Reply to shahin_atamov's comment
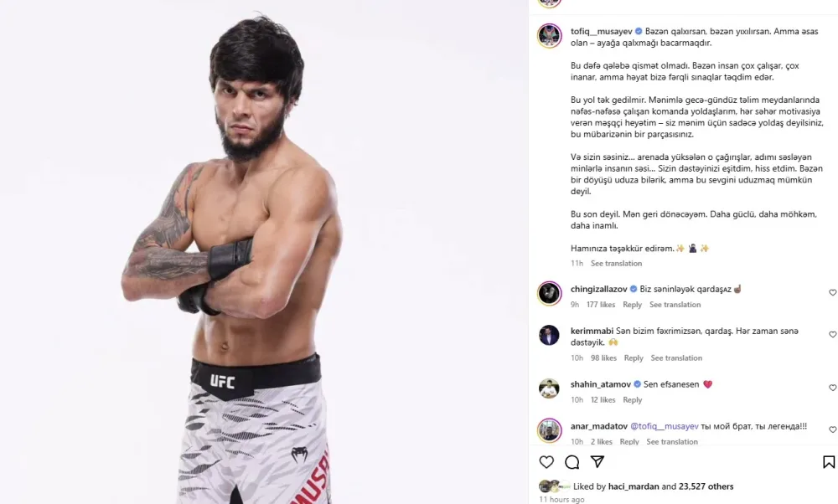838x504 pixels. pos(633,400)
